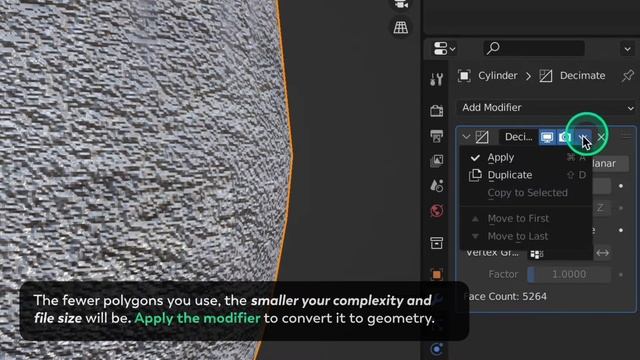Collapse the Decimate modifier panel
The image size is (640, 360).
coord(466,137)
